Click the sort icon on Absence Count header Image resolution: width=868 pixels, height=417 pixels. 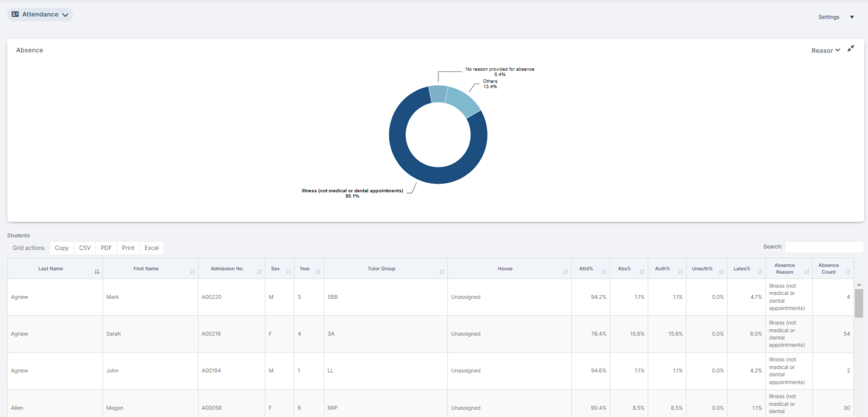pyautogui.click(x=849, y=272)
